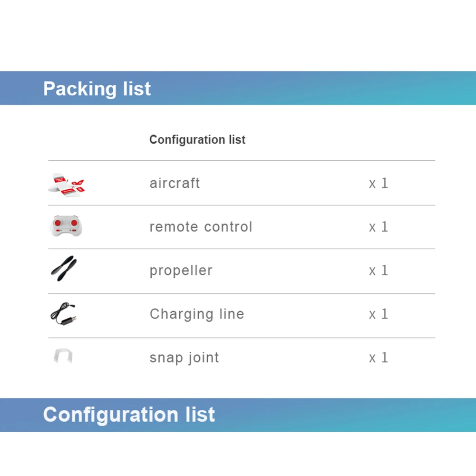Click the 'Packing list' banner heading

tap(97, 88)
